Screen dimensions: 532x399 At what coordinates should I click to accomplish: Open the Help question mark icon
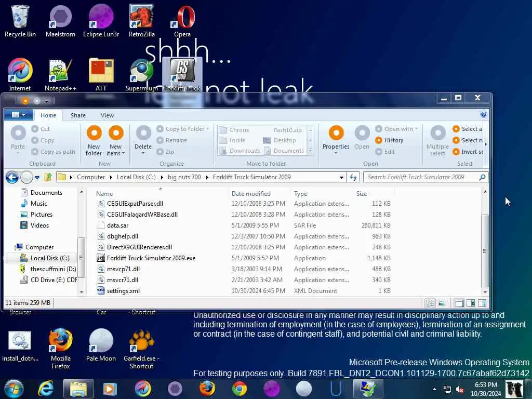coord(484,114)
